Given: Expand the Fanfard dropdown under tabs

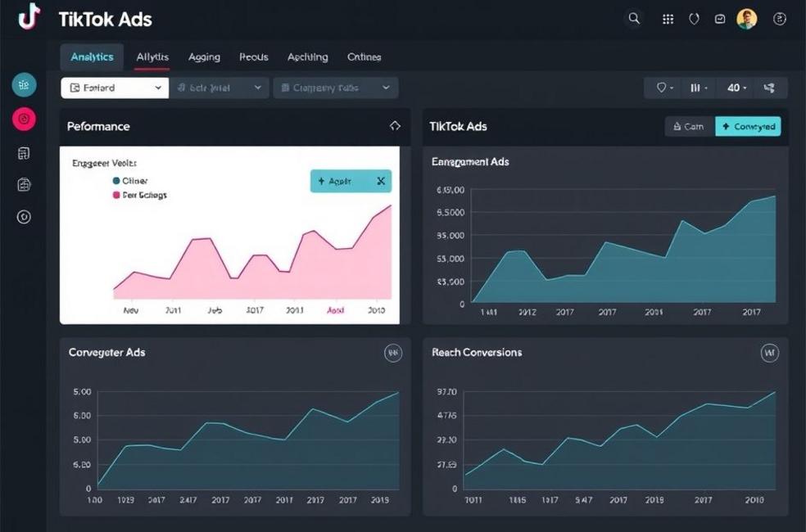Looking at the screenshot, I should point(113,88).
